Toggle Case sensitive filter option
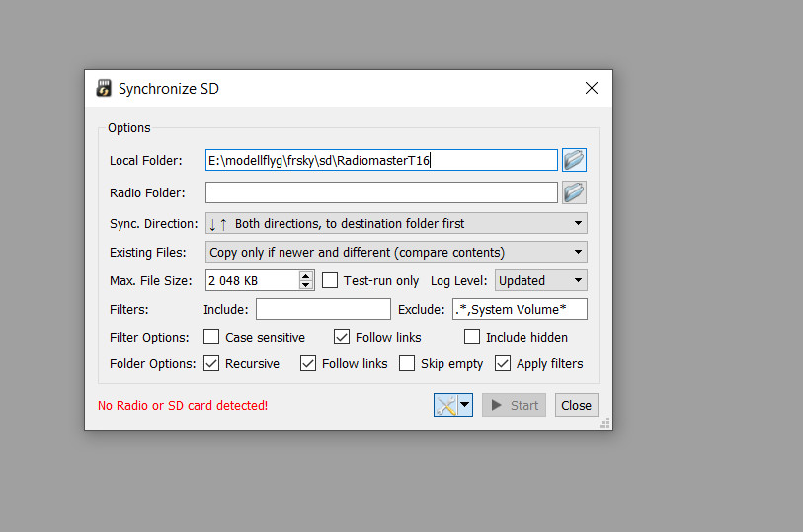This screenshot has width=803, height=532. click(211, 337)
